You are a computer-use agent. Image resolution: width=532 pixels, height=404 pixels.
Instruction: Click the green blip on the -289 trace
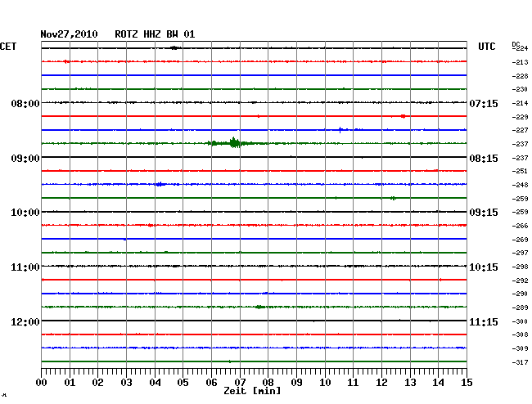(x=260, y=307)
